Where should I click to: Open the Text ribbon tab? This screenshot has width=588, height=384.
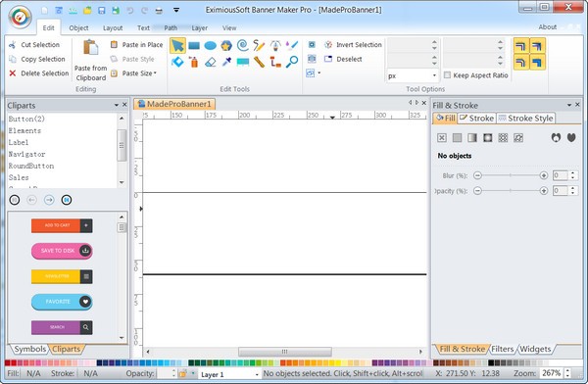point(143,27)
